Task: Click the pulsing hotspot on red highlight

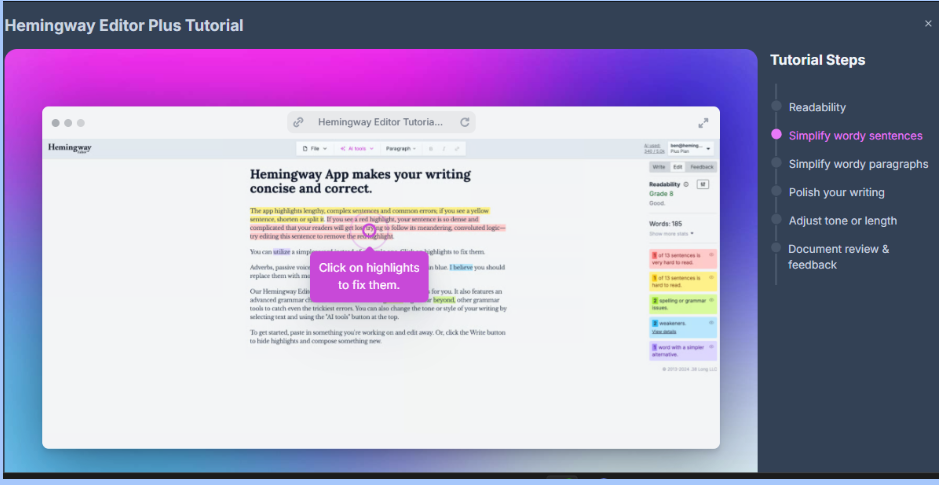Action: (x=369, y=230)
